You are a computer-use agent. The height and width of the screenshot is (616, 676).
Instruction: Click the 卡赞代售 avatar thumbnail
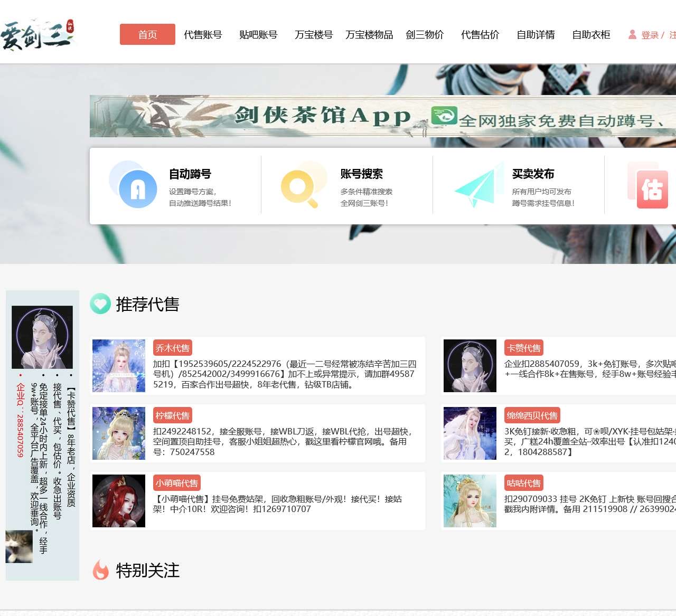point(470,366)
